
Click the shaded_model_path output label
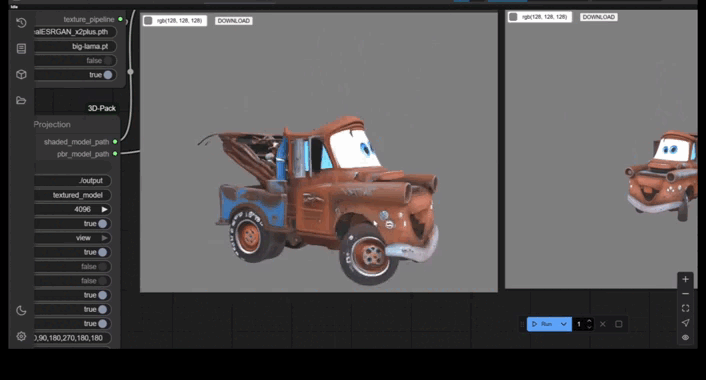77,142
